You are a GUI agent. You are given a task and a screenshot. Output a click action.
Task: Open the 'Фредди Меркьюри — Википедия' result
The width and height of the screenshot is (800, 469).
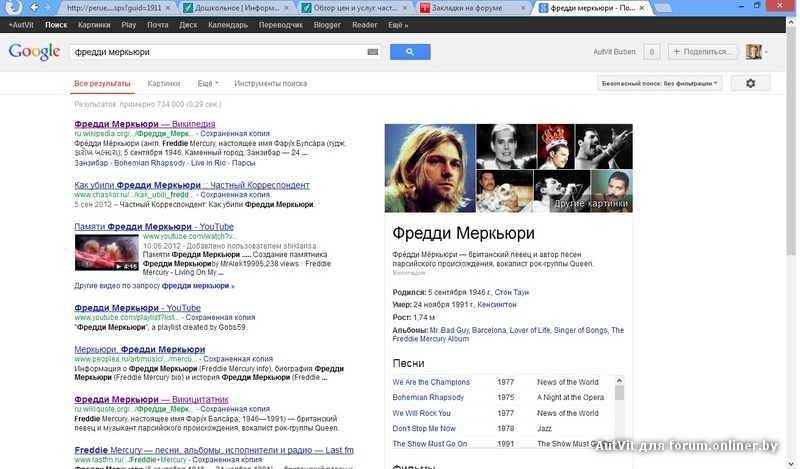pyautogui.click(x=145, y=123)
